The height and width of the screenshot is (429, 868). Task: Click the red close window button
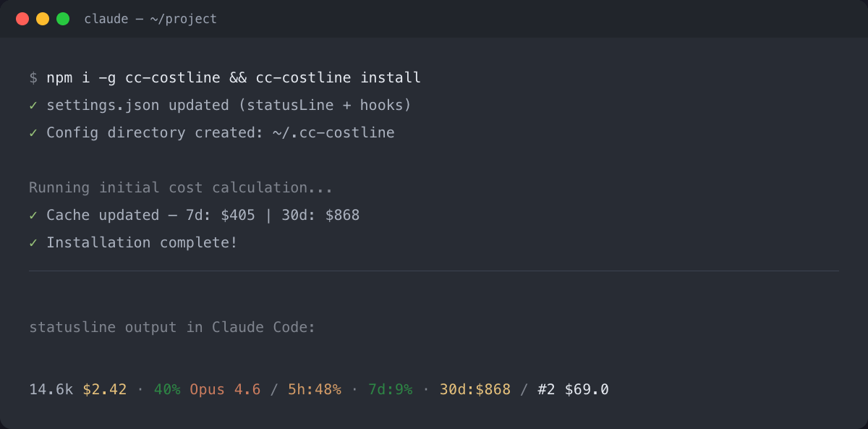click(22, 19)
